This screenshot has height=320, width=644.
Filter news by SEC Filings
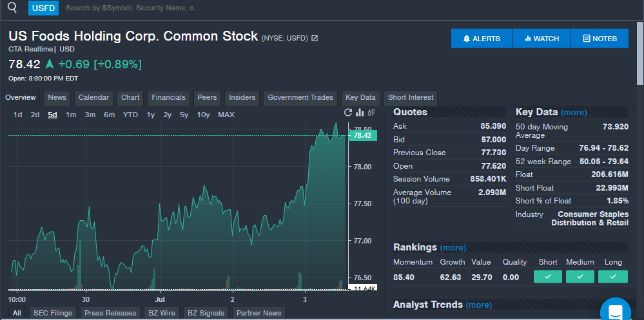tap(53, 313)
